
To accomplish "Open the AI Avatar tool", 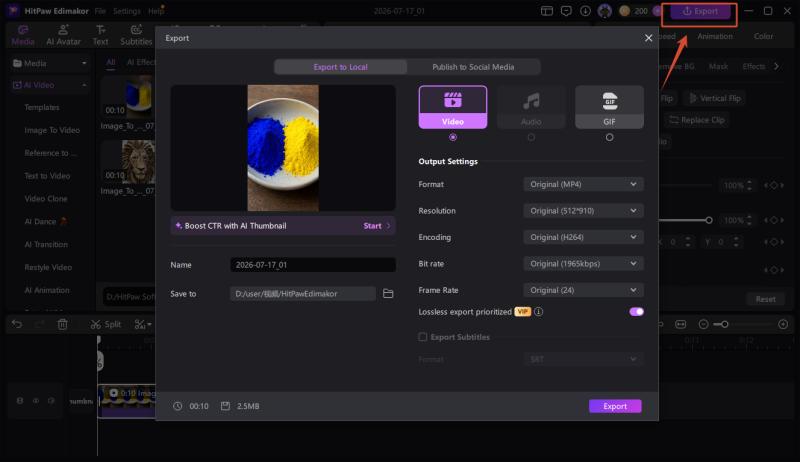I will point(63,35).
